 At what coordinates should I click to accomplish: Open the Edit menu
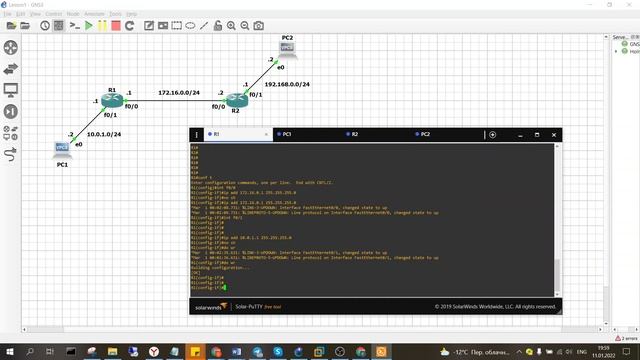click(21, 14)
